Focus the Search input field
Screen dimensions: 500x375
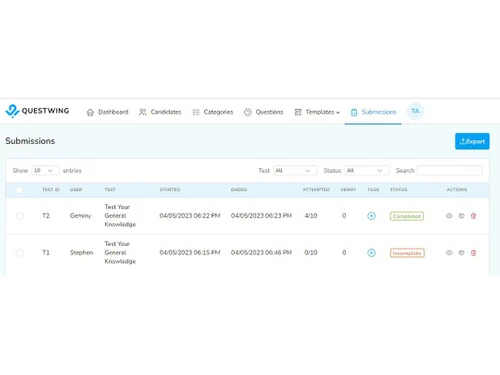[x=449, y=170]
